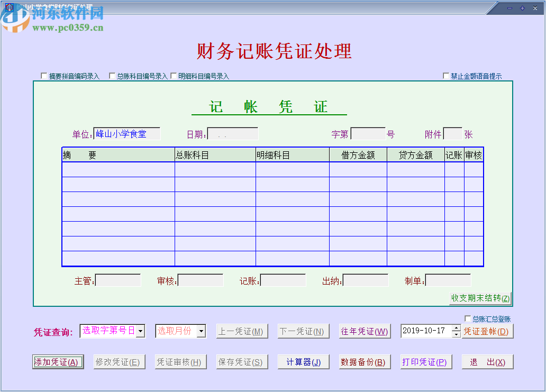Enable 禁止金额语音提示 option
The height and width of the screenshot is (392, 546).
point(446,76)
